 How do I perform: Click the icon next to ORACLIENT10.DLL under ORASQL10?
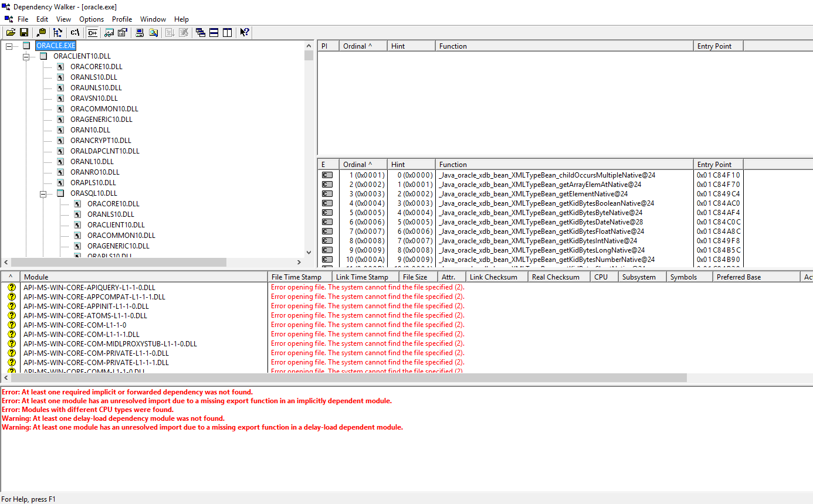pyautogui.click(x=77, y=225)
